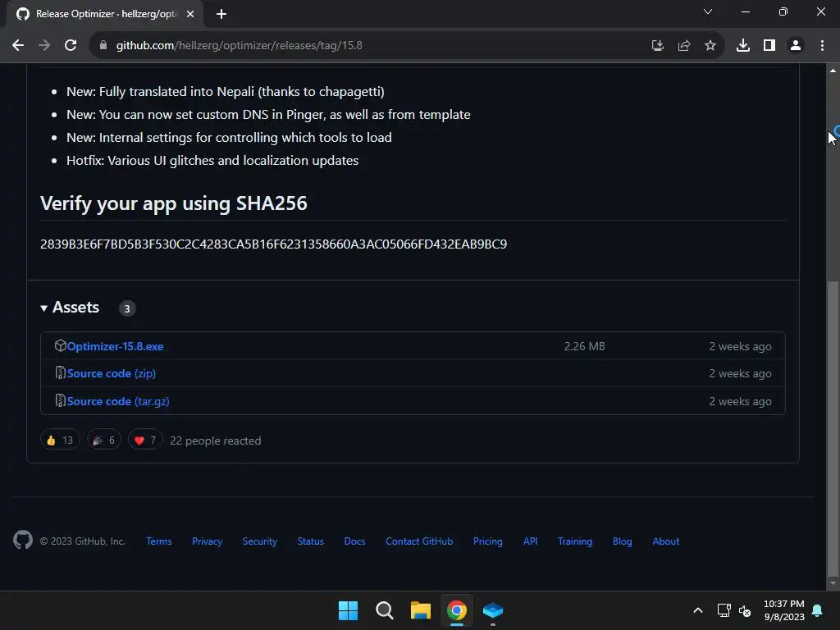Click the archive icon beside Source code (tar.gz)
840x630 pixels.
60,400
